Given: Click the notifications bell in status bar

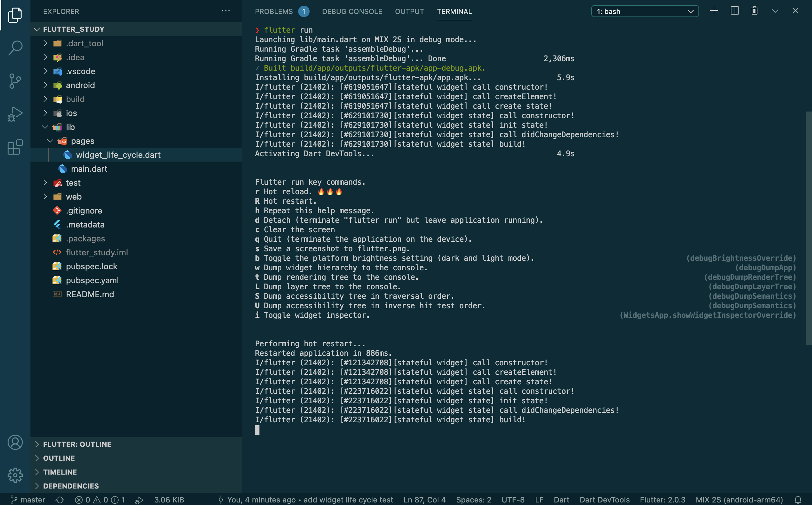Looking at the screenshot, I should click(798, 500).
